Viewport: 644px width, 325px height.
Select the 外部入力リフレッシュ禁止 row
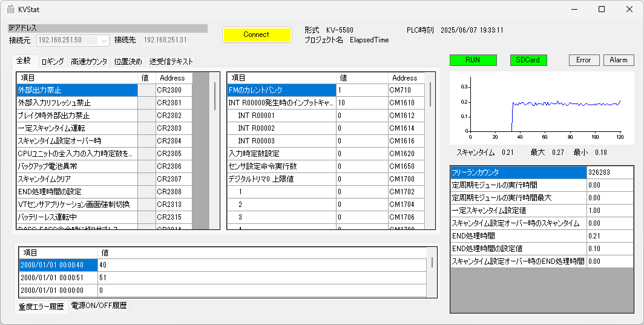(x=77, y=103)
